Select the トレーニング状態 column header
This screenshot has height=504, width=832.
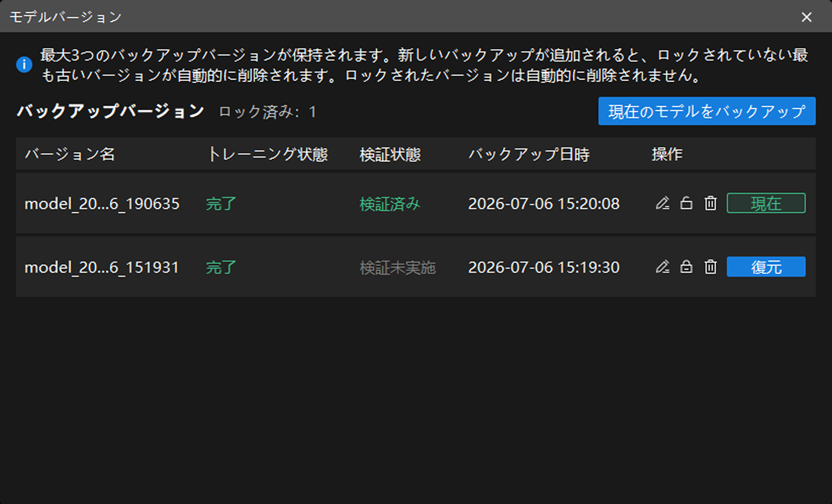pos(267,154)
